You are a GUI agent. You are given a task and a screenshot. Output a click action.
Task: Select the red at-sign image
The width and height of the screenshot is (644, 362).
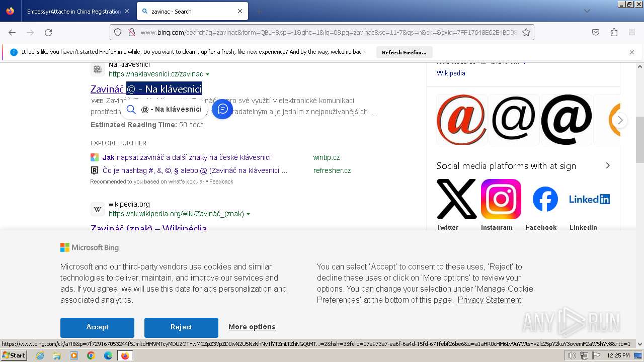[461, 120]
